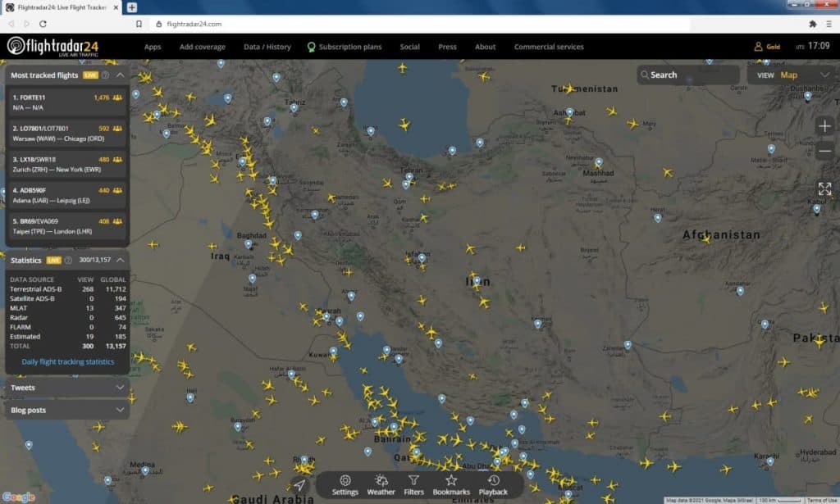This screenshot has height=504, width=840.
Task: Click the airport pin at Baghdad
Action: coord(248,244)
